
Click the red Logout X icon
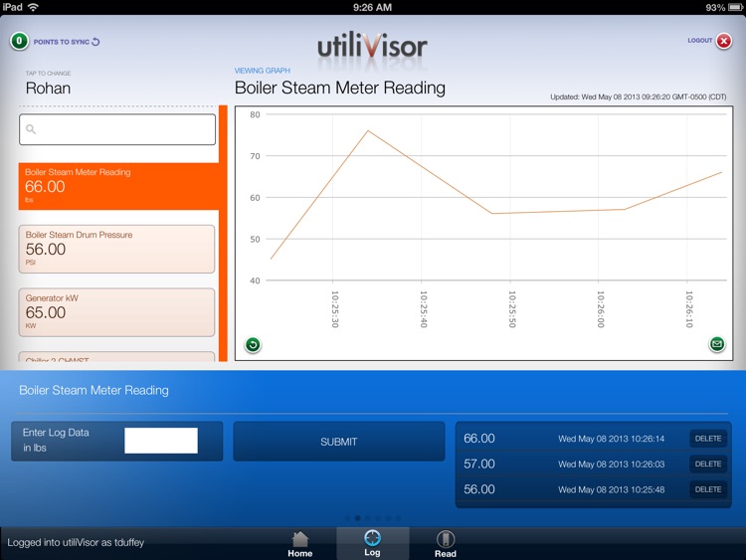click(x=724, y=41)
